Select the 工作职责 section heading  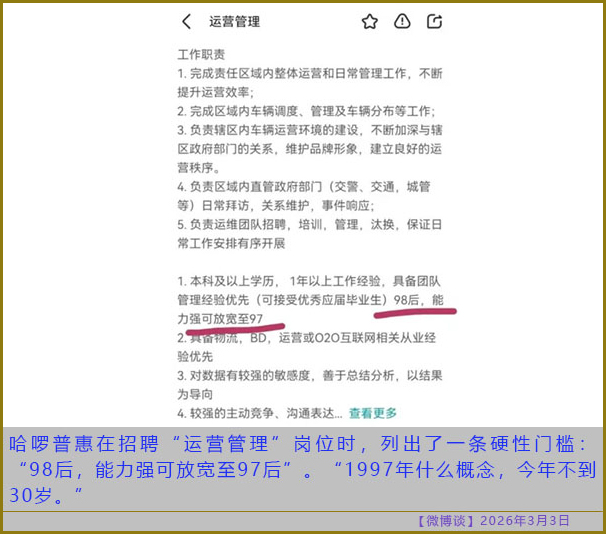[201, 54]
